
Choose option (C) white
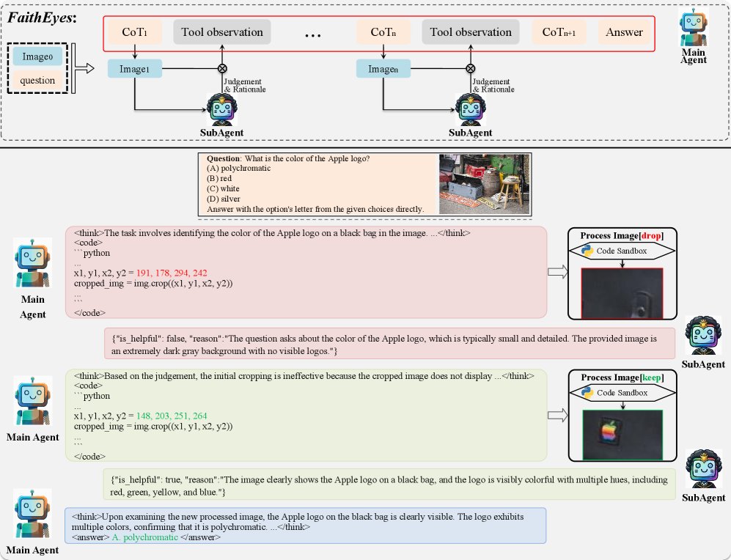point(223,188)
